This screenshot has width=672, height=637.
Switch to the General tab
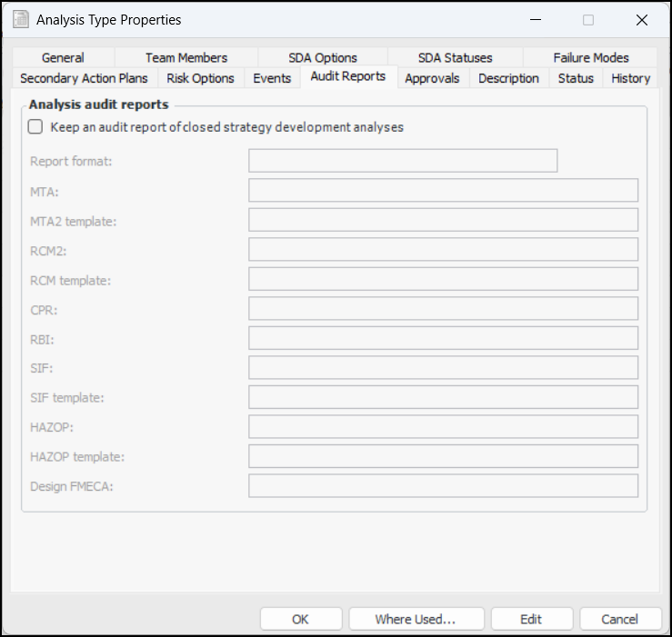[63, 57]
